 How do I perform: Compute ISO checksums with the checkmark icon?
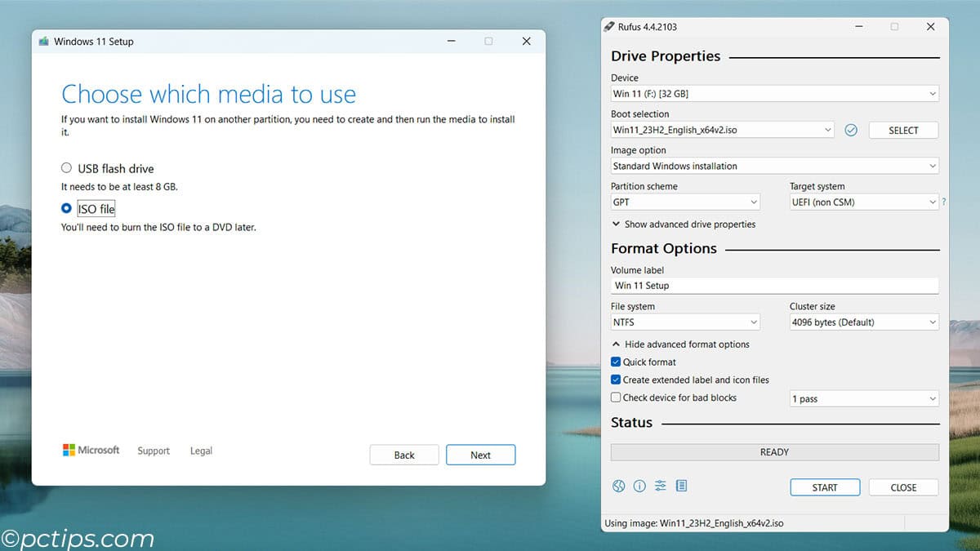point(851,130)
